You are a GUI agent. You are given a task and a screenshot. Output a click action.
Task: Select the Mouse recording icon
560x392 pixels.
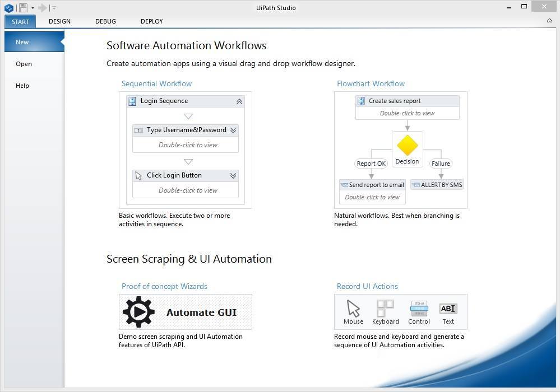[353, 308]
